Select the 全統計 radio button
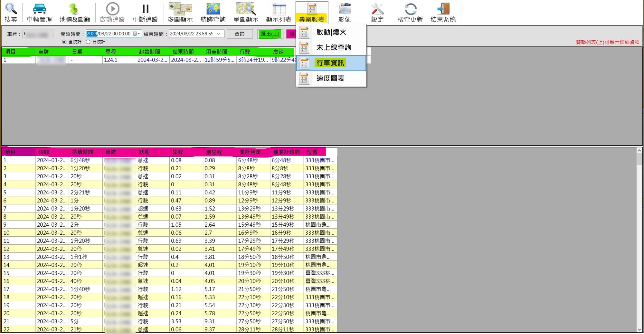 64,42
